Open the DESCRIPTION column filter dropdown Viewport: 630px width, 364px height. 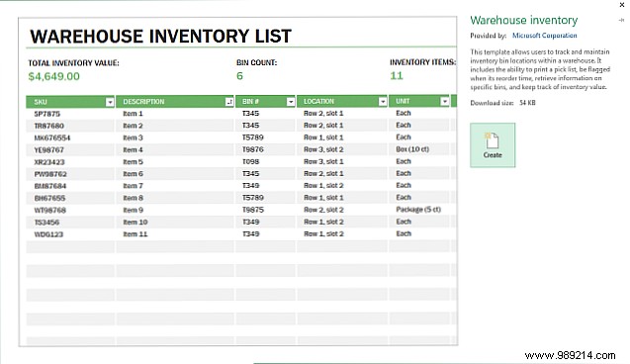(229, 102)
